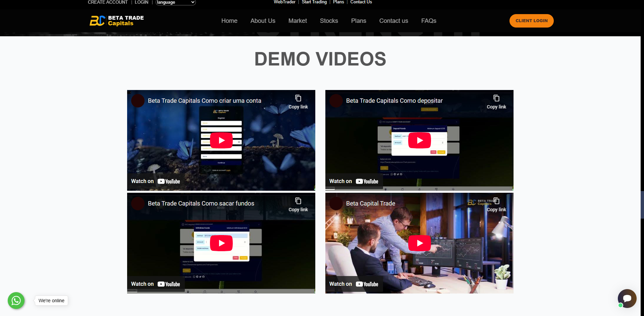The height and width of the screenshot is (316, 644).
Task: Watch 'Como depositar' on YouTube
Action: pos(354,181)
